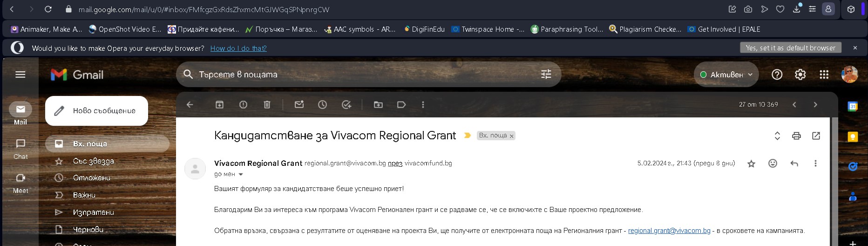Reply to the Vivacom Regional Grant message
The height and width of the screenshot is (246, 868).
(794, 163)
